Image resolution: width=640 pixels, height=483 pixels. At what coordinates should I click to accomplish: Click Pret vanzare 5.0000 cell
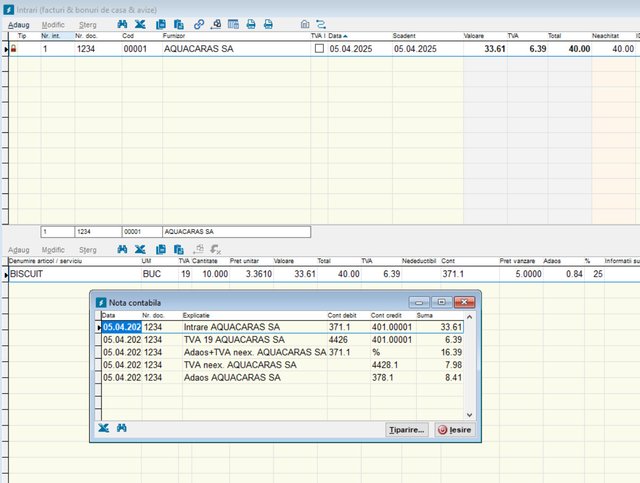pyautogui.click(x=521, y=274)
